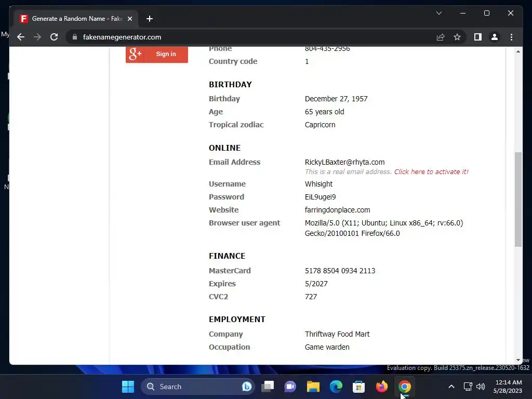Select country code value 1

tap(307, 61)
